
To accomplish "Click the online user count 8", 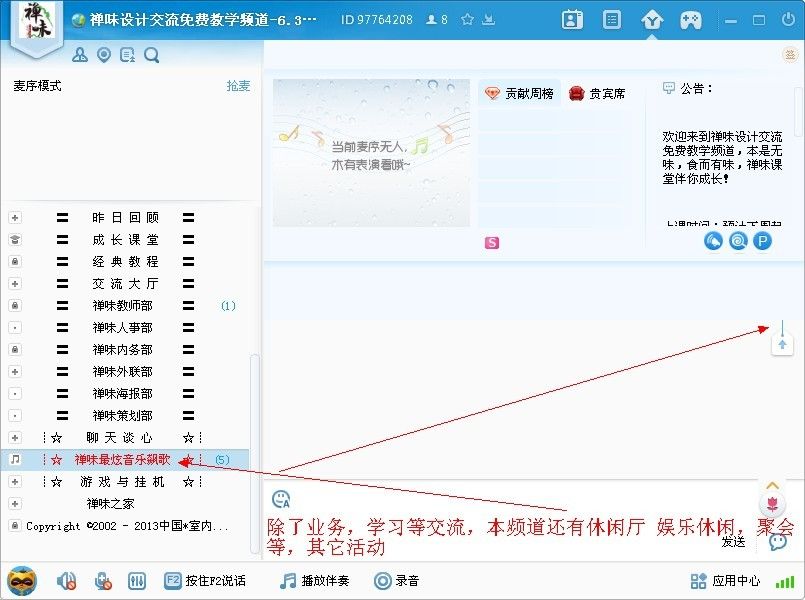I will pyautogui.click(x=437, y=20).
